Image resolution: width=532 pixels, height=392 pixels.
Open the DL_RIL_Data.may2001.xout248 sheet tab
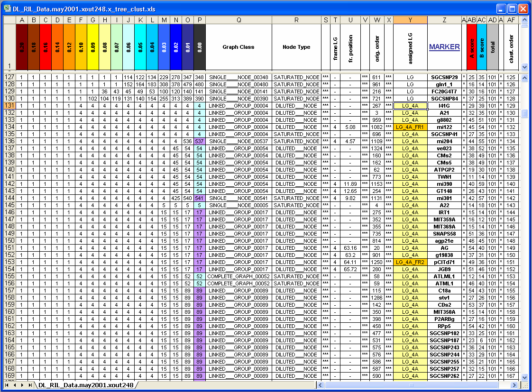86,385
